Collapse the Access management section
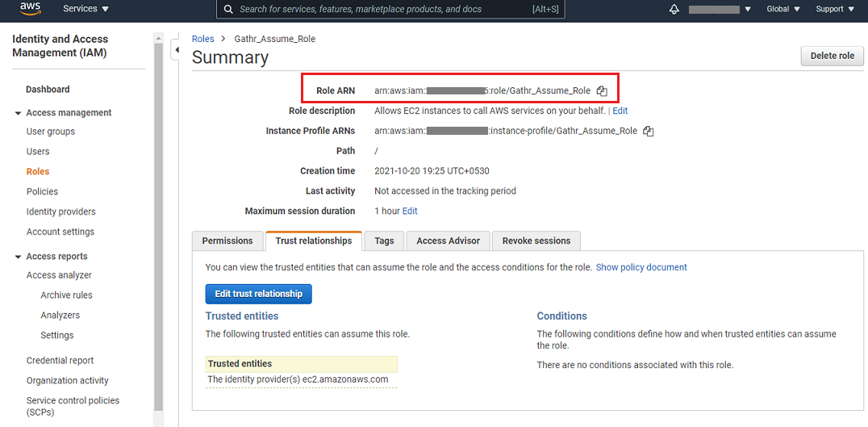 point(19,113)
